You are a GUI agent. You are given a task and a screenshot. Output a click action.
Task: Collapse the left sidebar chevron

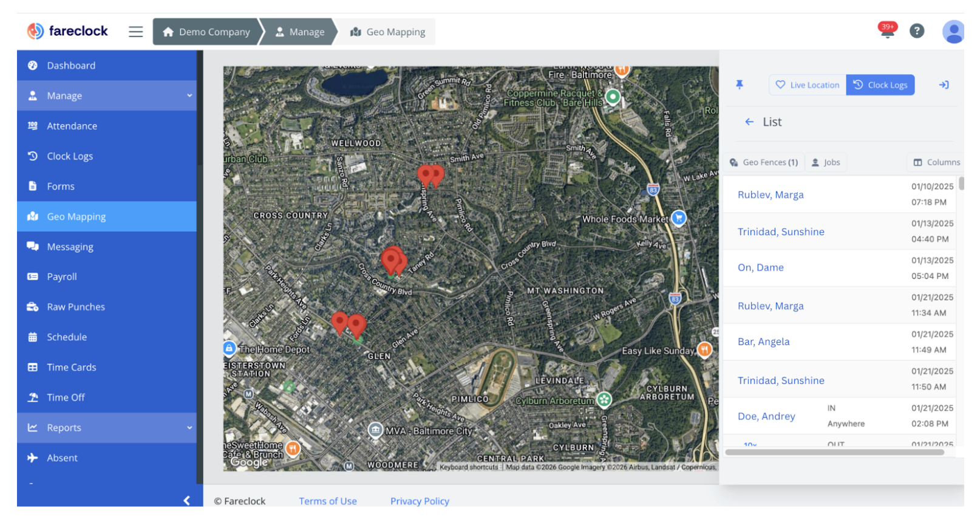(x=186, y=500)
